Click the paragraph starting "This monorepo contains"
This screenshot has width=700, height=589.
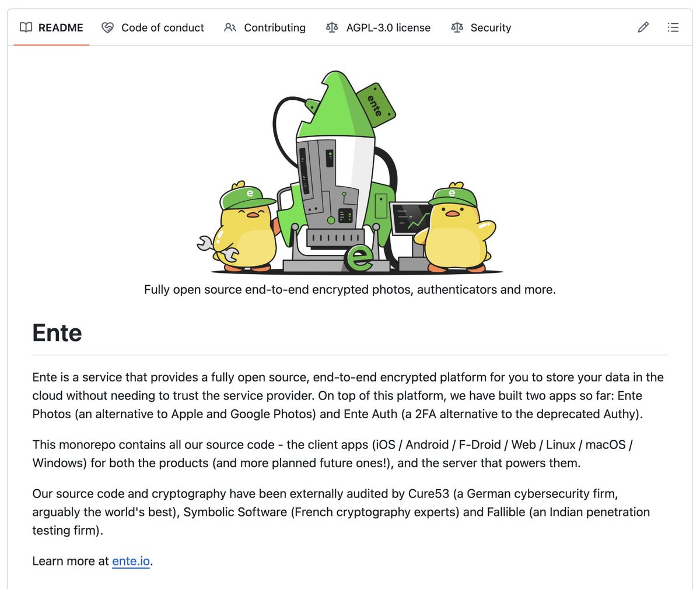tap(333, 454)
